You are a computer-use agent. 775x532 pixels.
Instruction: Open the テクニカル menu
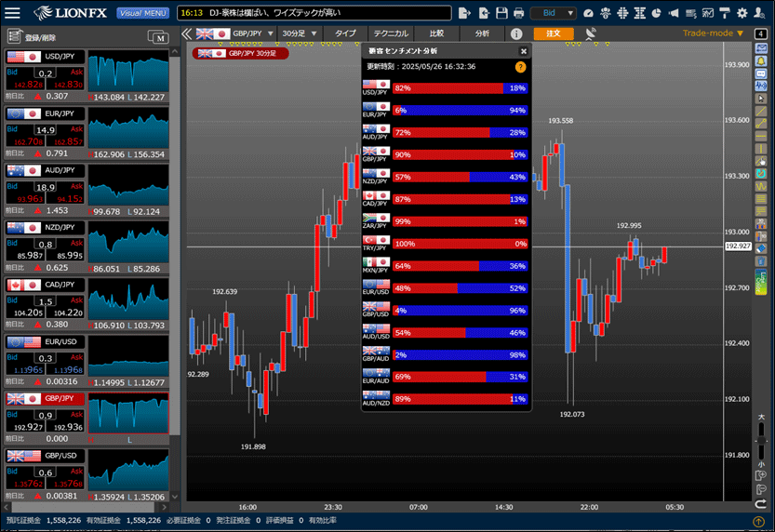coord(391,33)
